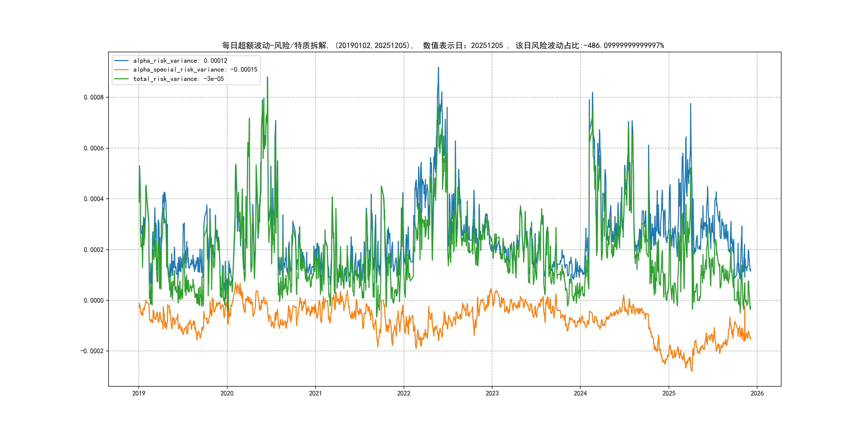Click the 2019 x-axis tick label

coord(139,393)
